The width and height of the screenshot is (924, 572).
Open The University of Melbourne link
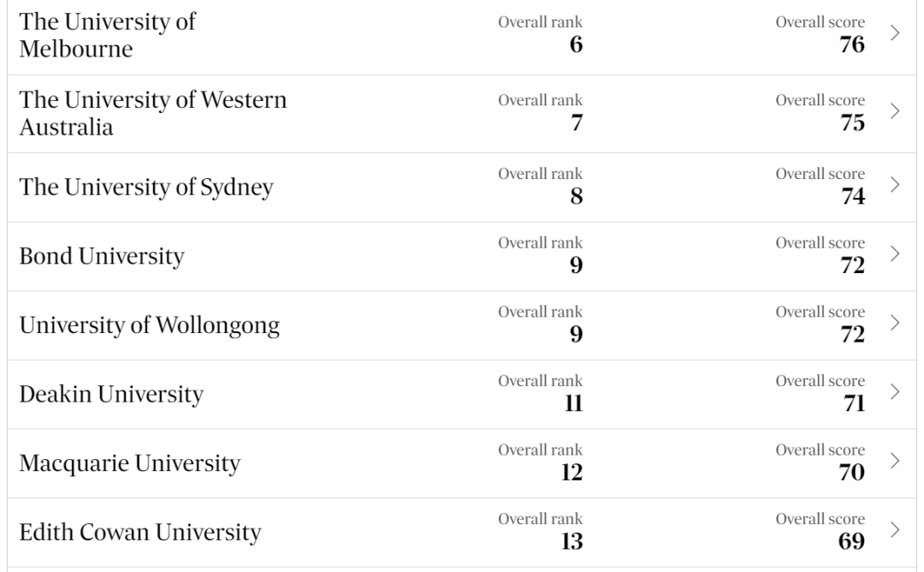(107, 35)
